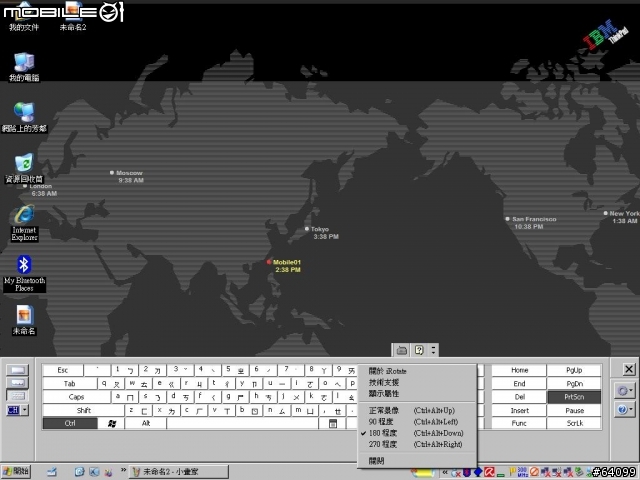Open the gear settings dropdown
This screenshot has width=640, height=480.
click(x=624, y=391)
